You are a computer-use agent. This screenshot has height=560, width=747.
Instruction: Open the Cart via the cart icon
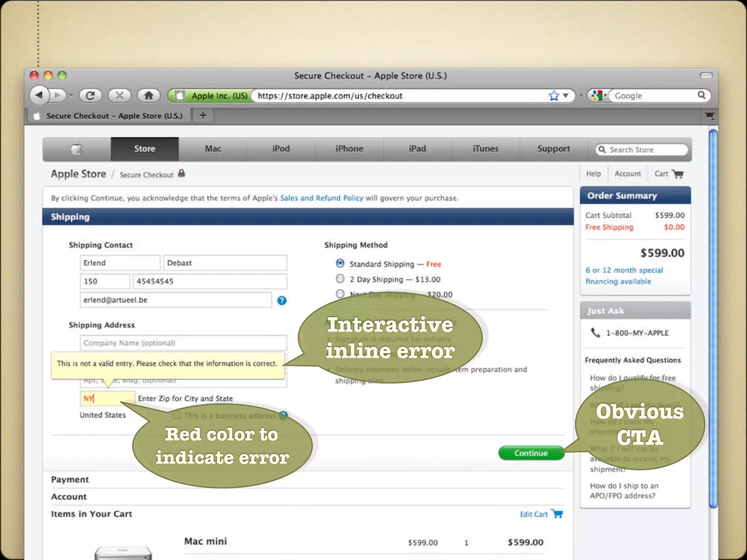pyautogui.click(x=678, y=174)
